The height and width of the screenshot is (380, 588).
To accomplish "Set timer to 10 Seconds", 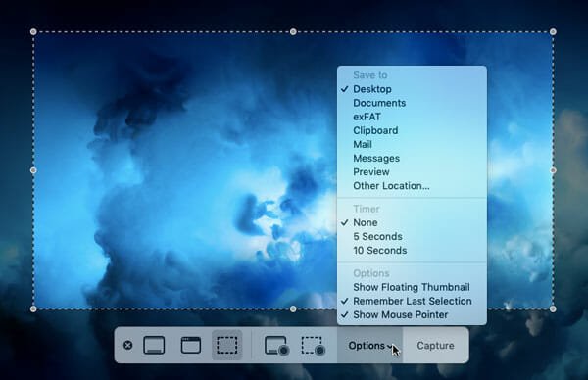I will click(412, 251).
